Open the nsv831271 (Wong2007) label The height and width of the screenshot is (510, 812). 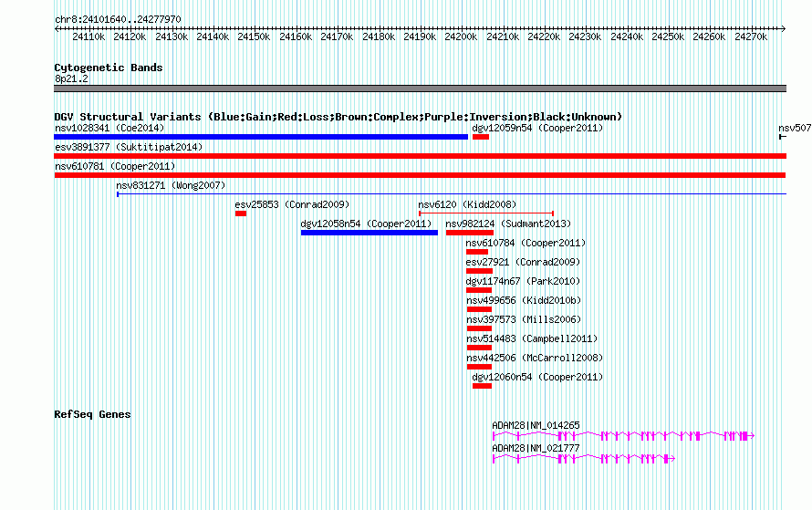[x=171, y=185]
